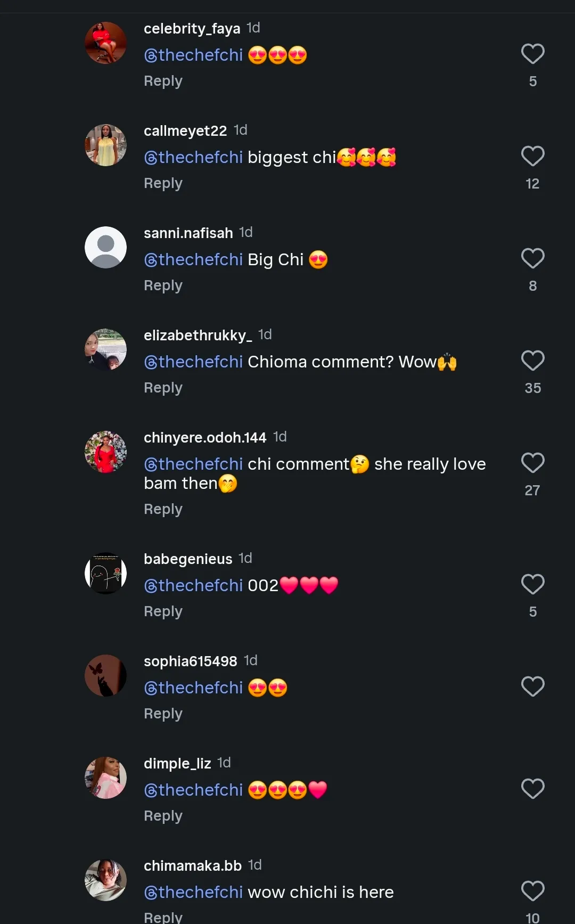Viewport: 575px width, 924px height.
Task: Tap the heart on babegenieus's comment
Action: pos(532,584)
